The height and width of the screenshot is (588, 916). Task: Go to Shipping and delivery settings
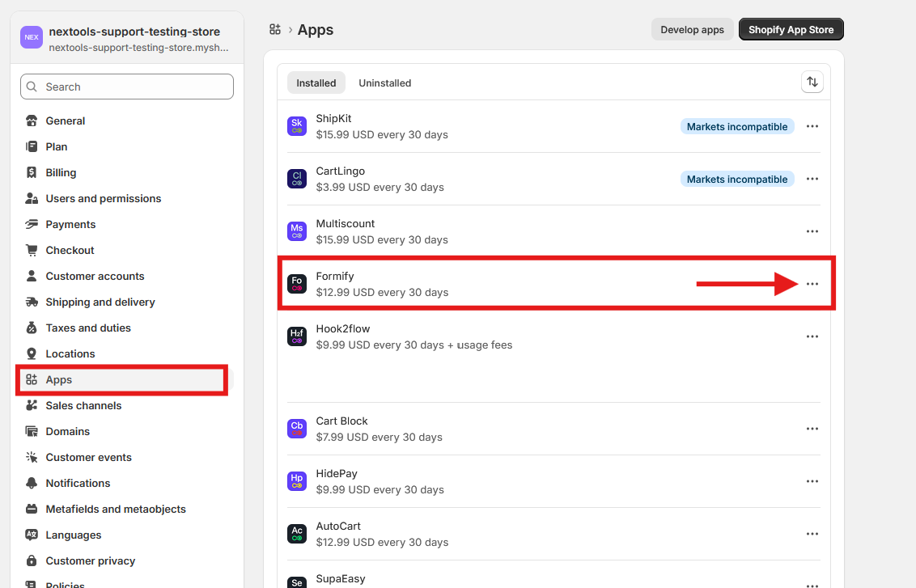[x=100, y=302]
